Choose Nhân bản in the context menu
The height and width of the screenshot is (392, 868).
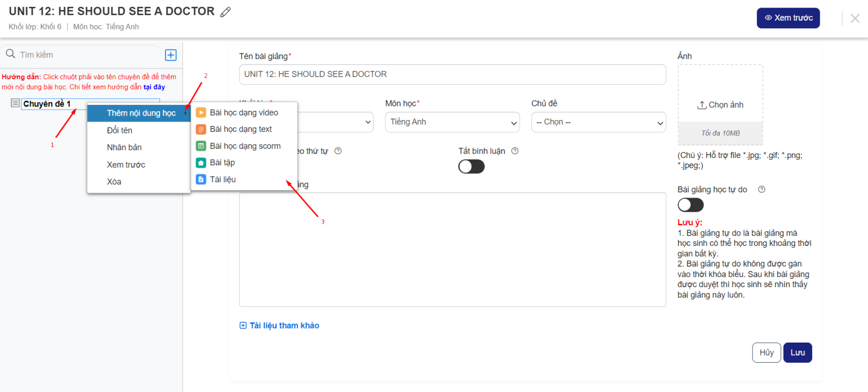(x=124, y=147)
